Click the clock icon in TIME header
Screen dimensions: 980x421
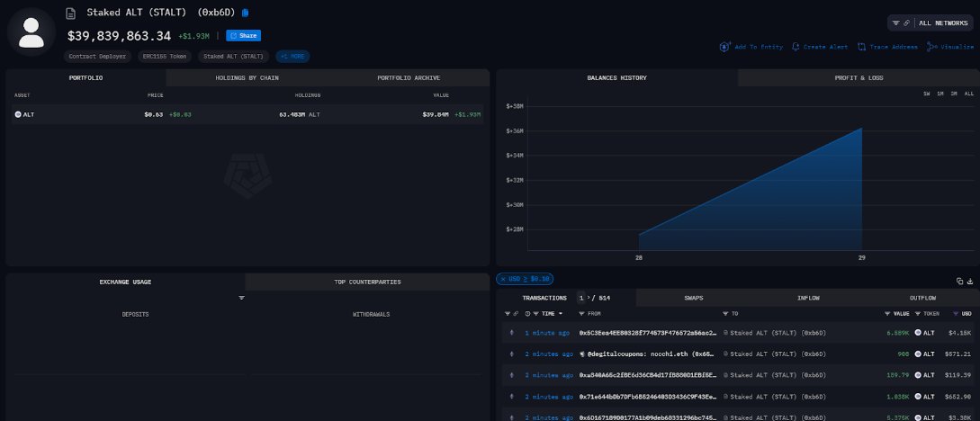click(x=528, y=314)
